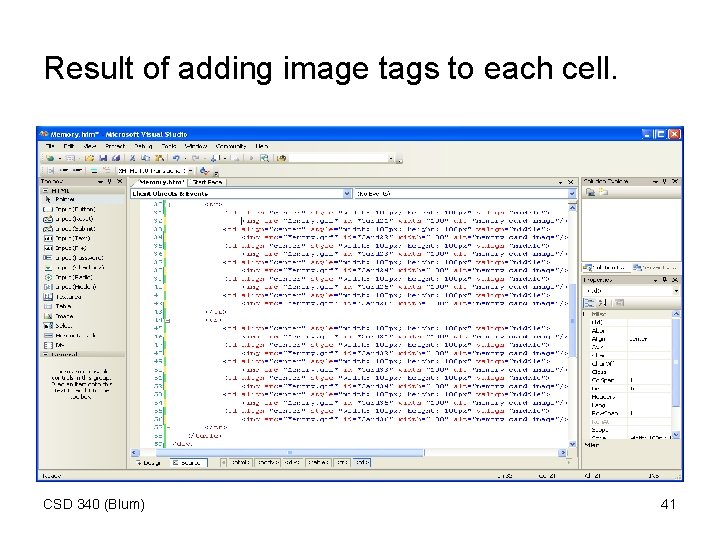Viewport: 720px width, 540px height.
Task: Toggle auto-hide pin on the Properties panel
Action: [x=664, y=280]
